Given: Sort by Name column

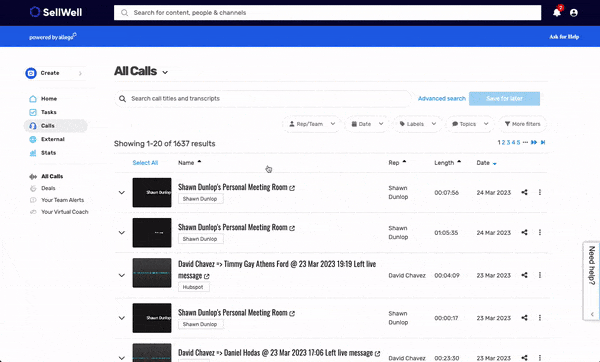Looking at the screenshot, I should pos(189,163).
